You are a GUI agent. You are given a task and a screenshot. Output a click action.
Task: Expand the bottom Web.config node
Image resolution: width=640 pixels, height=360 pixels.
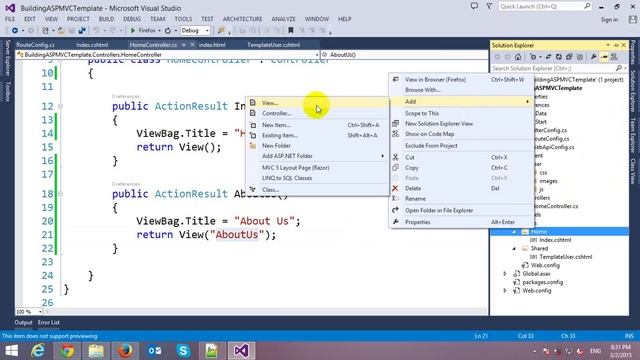pyautogui.click(x=505, y=291)
